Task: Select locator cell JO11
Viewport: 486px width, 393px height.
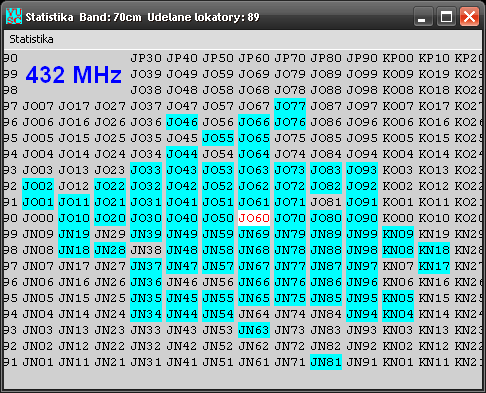Action: tap(74, 202)
